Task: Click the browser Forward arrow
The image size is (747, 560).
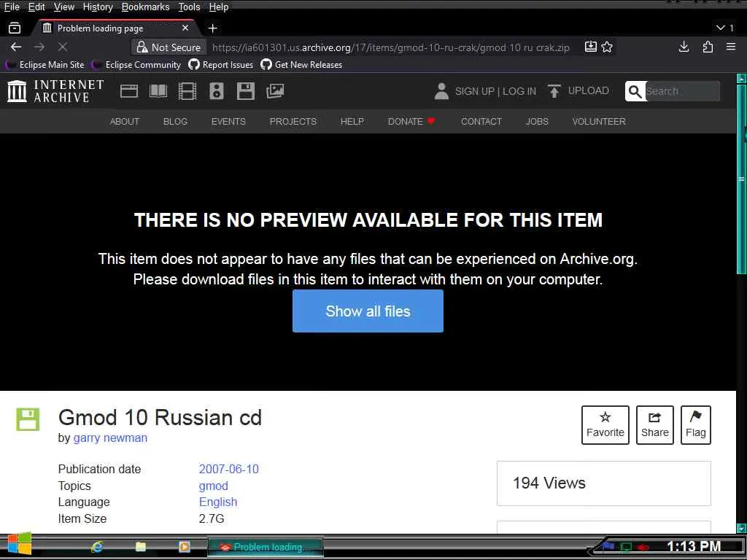Action: point(39,47)
